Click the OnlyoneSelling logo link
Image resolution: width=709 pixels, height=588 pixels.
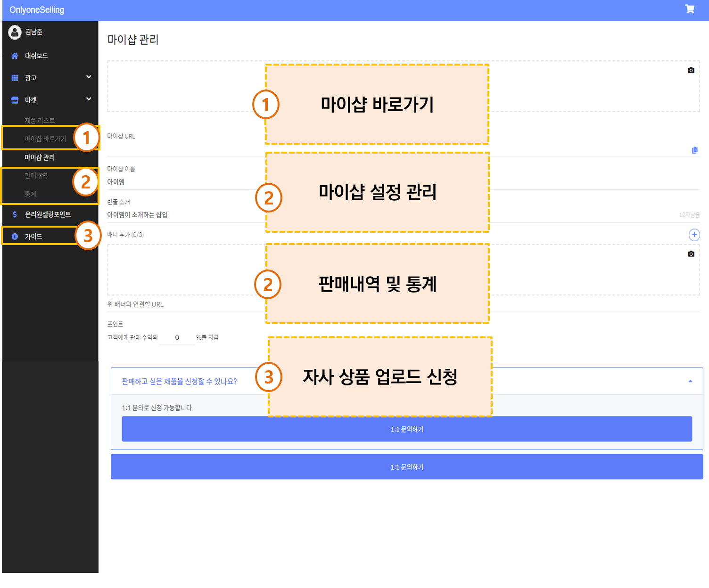click(37, 10)
